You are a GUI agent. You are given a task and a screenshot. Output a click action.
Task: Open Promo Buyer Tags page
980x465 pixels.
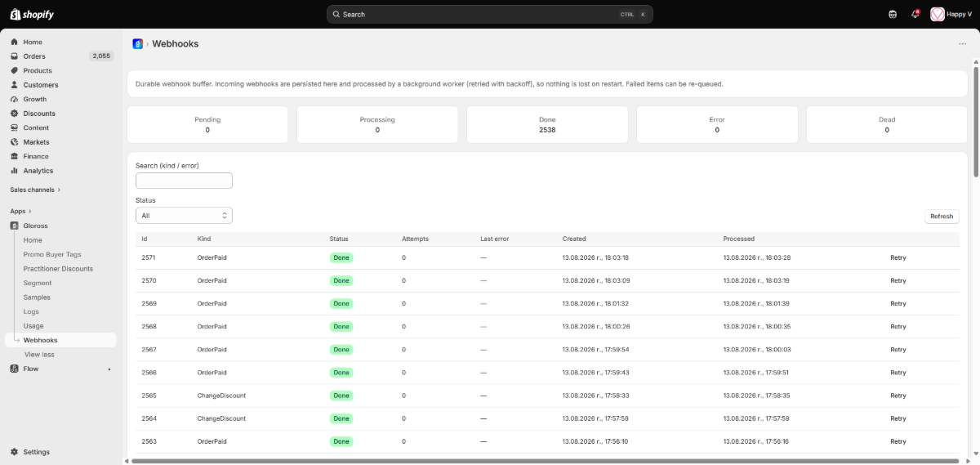coord(52,254)
